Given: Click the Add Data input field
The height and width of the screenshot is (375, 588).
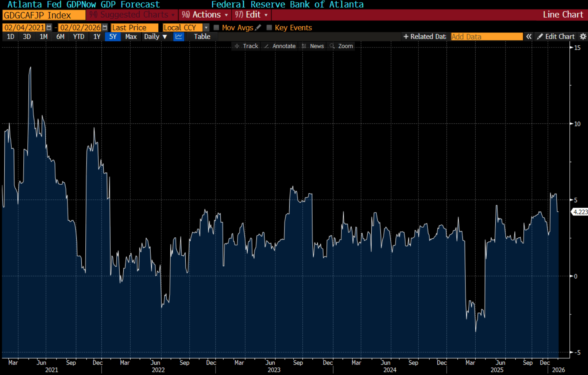Looking at the screenshot, I should [487, 37].
